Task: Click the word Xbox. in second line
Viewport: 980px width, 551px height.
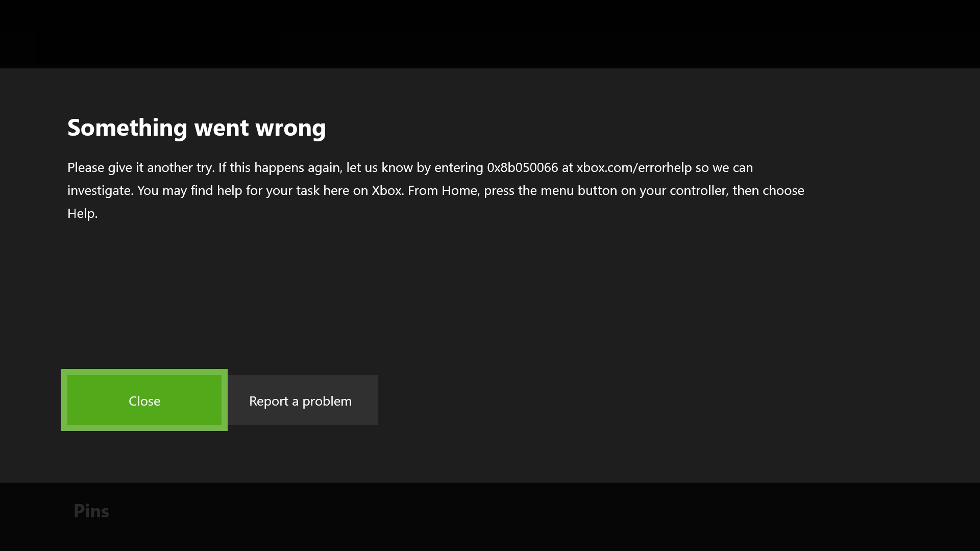Action: point(387,191)
